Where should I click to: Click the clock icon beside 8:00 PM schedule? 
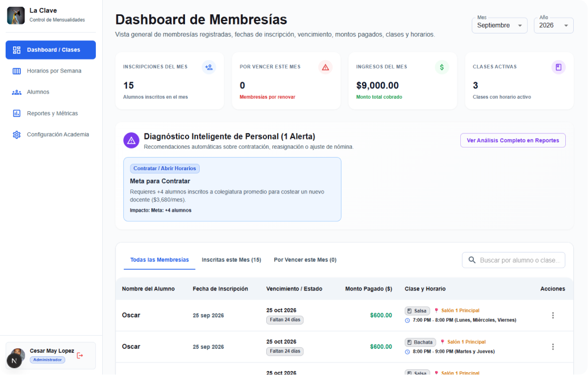coord(408,352)
